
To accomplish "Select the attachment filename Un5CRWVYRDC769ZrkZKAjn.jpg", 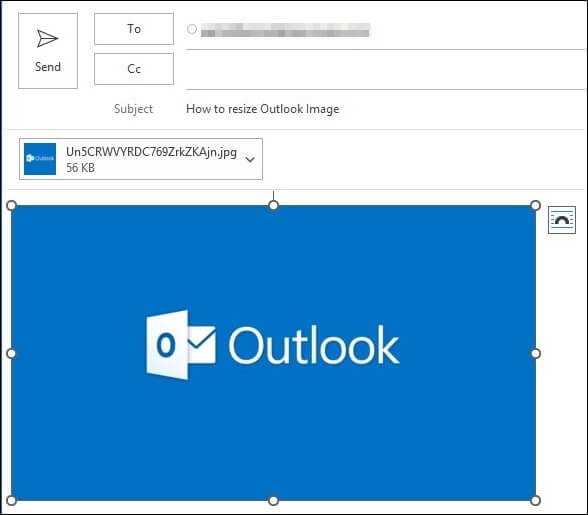I will 151,152.
